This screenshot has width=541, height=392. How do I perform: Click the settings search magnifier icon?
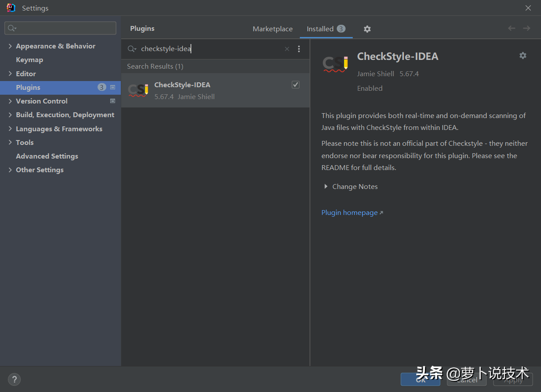(x=12, y=28)
